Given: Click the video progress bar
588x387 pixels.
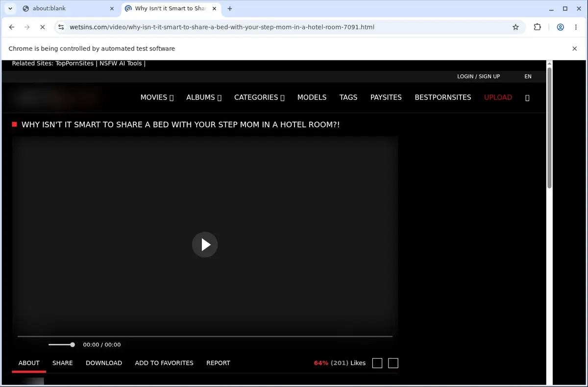Looking at the screenshot, I should tap(205, 337).
